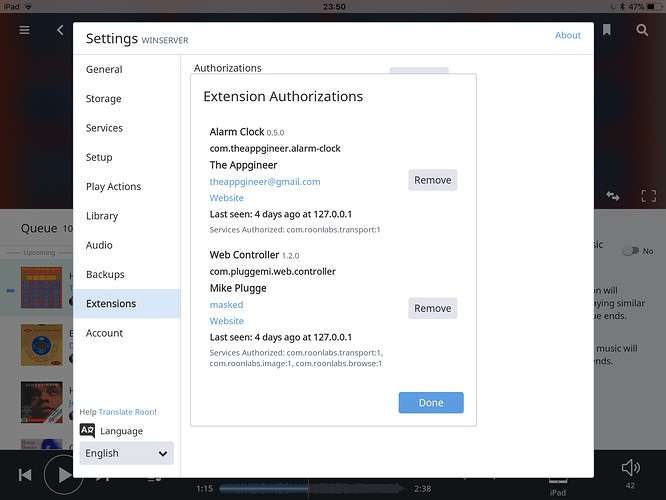Click the WINSERVER core name
This screenshot has width=666, height=500.
click(x=165, y=40)
